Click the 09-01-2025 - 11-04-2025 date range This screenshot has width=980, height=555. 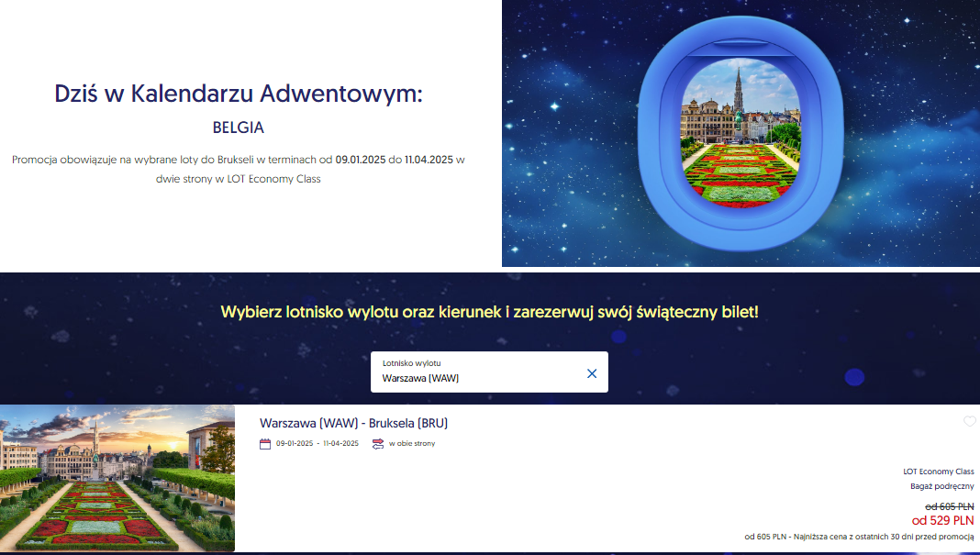(317, 444)
